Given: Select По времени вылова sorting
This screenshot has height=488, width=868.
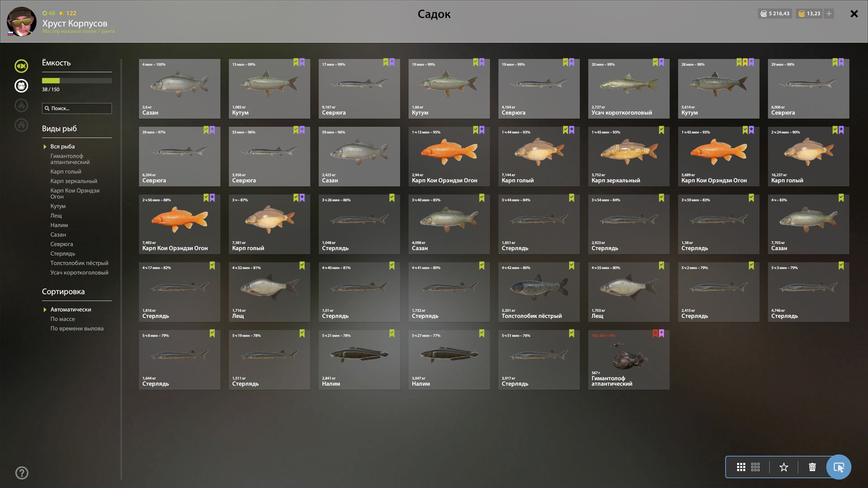Looking at the screenshot, I should [77, 328].
